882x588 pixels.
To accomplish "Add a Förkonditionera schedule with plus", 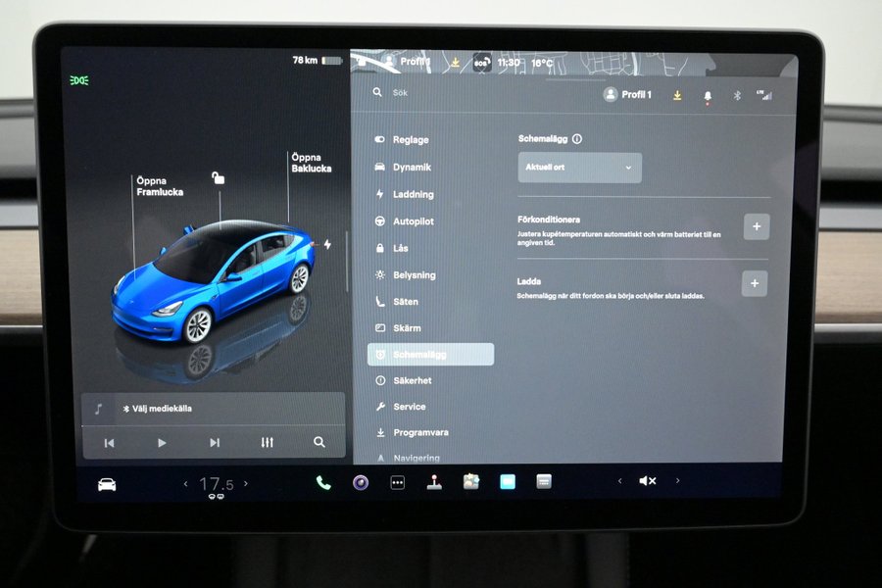I will pos(756,226).
